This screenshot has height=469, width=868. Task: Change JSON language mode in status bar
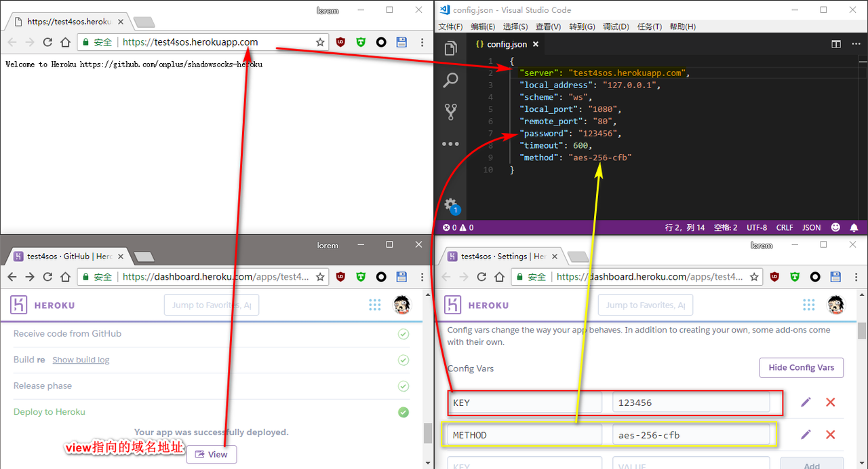(812, 227)
